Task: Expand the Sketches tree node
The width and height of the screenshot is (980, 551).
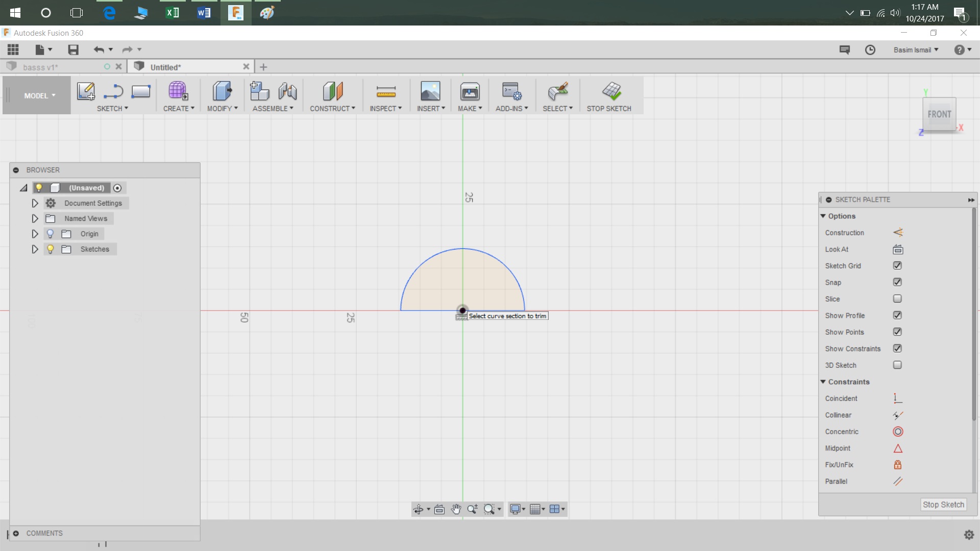Action: click(x=35, y=249)
